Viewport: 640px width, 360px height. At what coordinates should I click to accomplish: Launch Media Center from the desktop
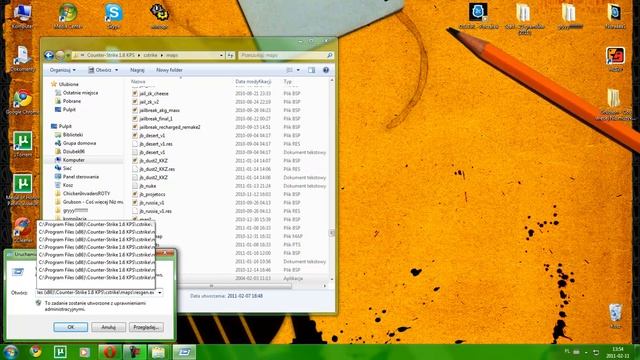pyautogui.click(x=68, y=16)
